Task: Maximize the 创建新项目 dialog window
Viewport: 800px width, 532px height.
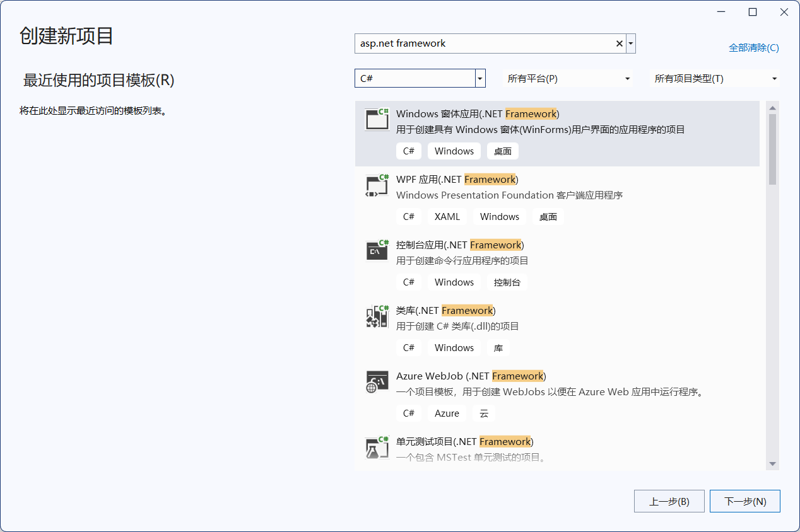Action: click(x=752, y=12)
